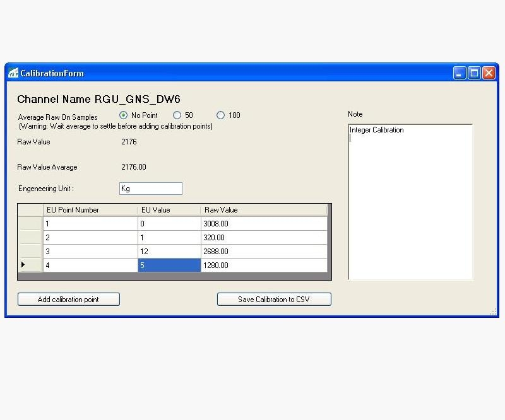Close the CalibrationForm window
Viewport: 505px width, 420px height.
click(489, 73)
